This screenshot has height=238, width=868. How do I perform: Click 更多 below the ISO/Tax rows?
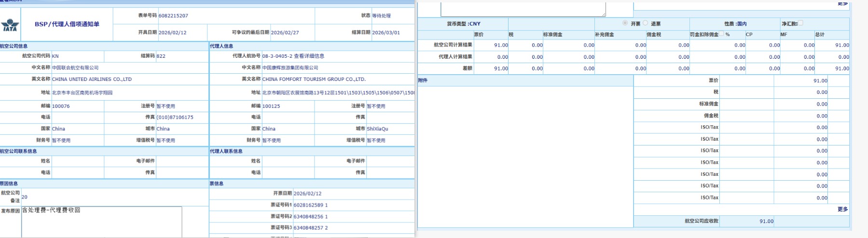[842, 209]
